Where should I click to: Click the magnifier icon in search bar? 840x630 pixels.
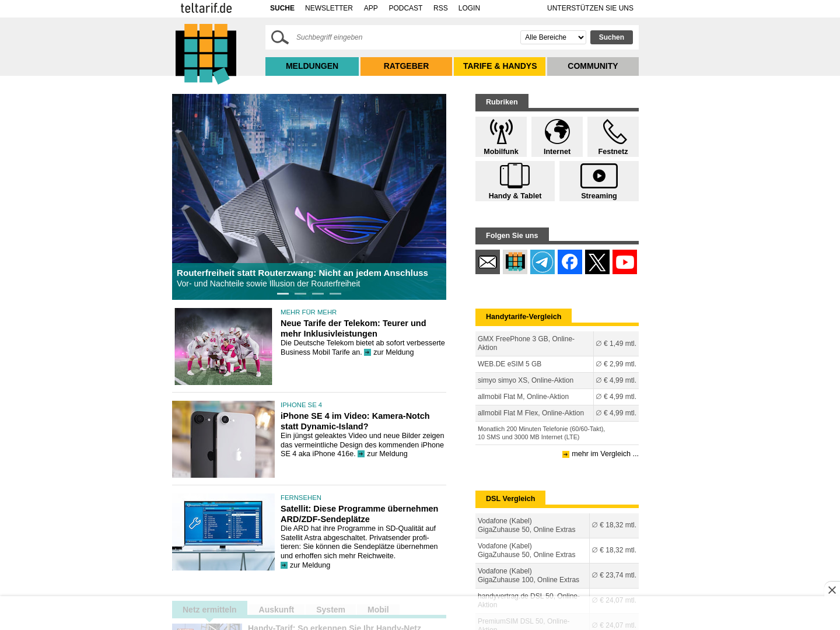pyautogui.click(x=280, y=37)
